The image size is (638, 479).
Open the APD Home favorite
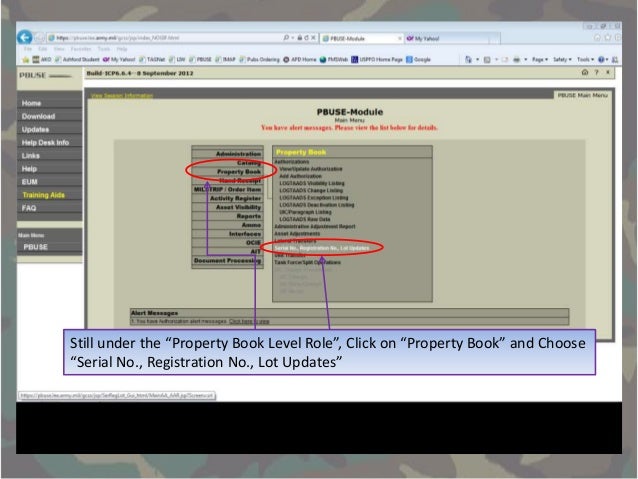click(x=300, y=59)
